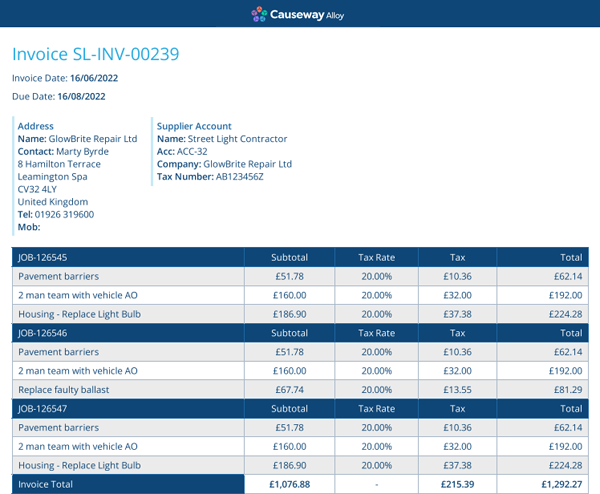600x494 pixels.
Task: Click the Total column header in JOB-126545 row
Action: pyautogui.click(x=571, y=258)
